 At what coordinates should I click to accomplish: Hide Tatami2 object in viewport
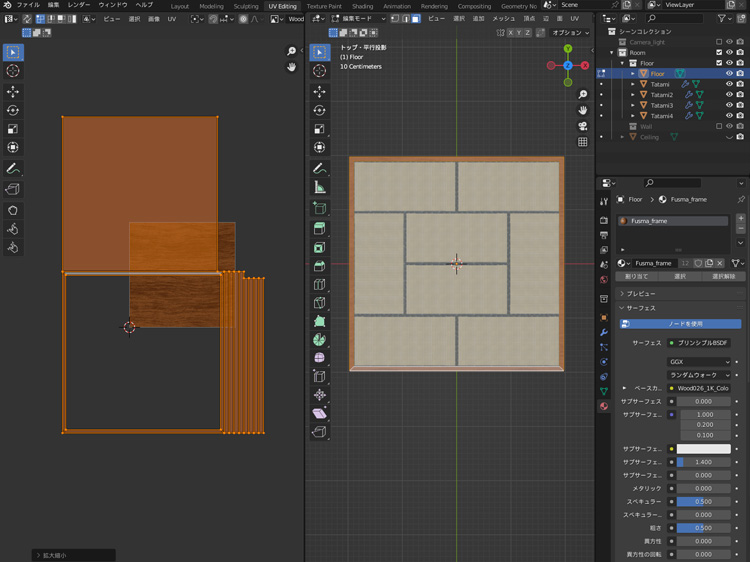[729, 95]
